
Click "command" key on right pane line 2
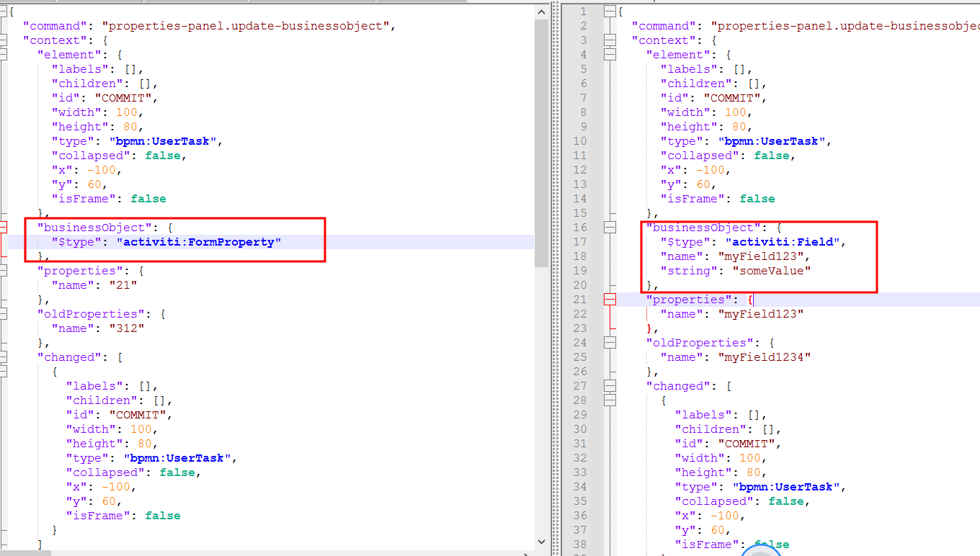pos(664,26)
